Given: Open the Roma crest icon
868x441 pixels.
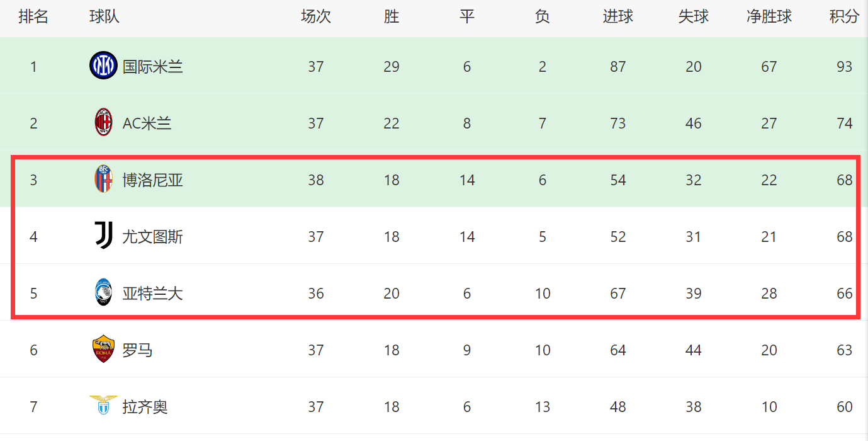Looking at the screenshot, I should pyautogui.click(x=103, y=349).
